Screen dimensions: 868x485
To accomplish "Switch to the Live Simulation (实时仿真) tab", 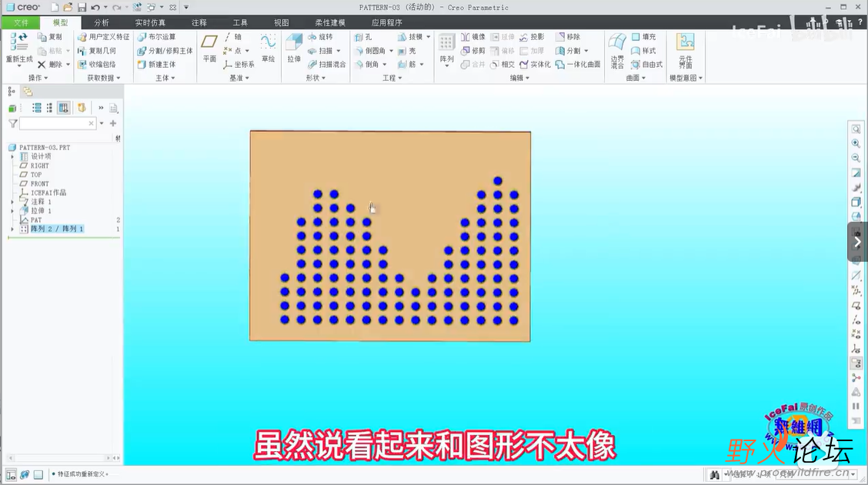I will pyautogui.click(x=150, y=22).
